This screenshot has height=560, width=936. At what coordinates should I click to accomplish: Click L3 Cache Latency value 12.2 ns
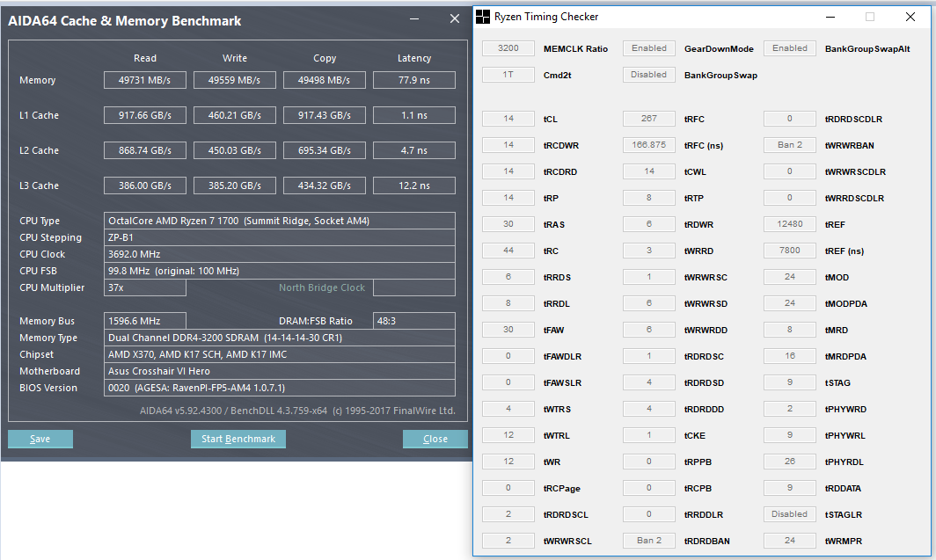click(x=414, y=185)
